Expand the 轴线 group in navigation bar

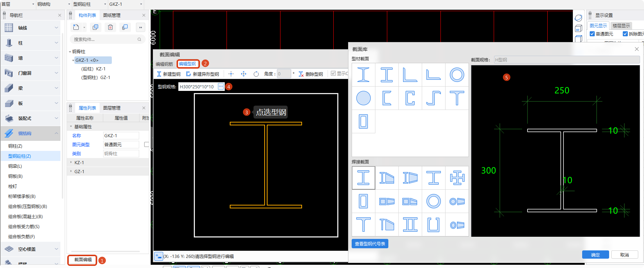point(56,28)
